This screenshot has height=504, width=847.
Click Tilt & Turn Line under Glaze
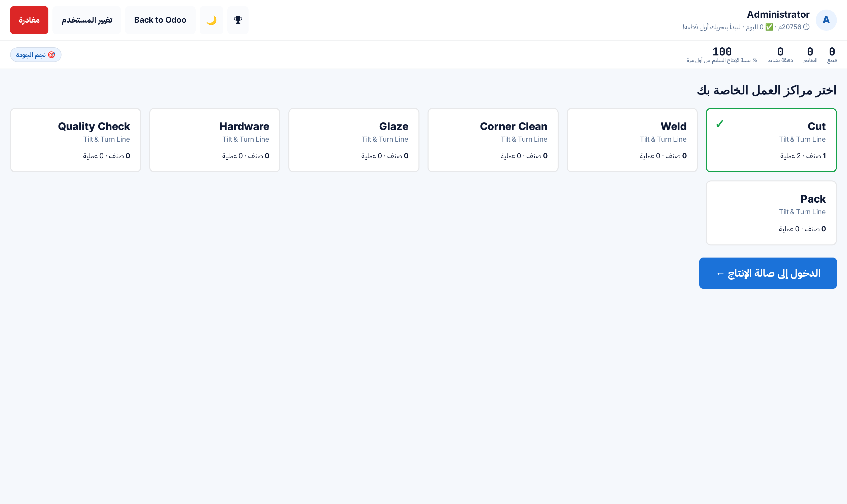tap(385, 139)
